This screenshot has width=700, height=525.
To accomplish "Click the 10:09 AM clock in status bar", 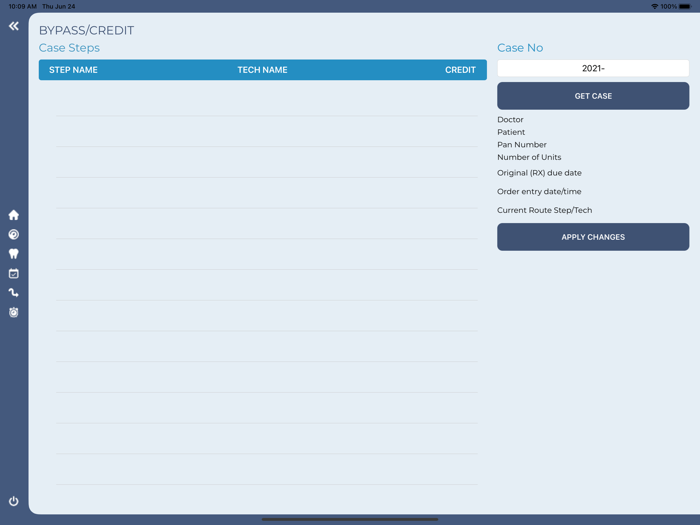I will pyautogui.click(x=22, y=6).
